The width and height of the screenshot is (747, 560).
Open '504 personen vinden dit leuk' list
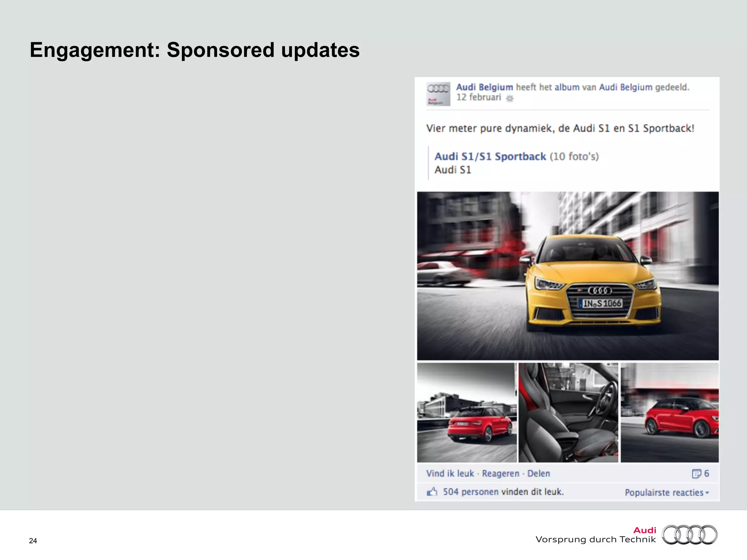503,492
